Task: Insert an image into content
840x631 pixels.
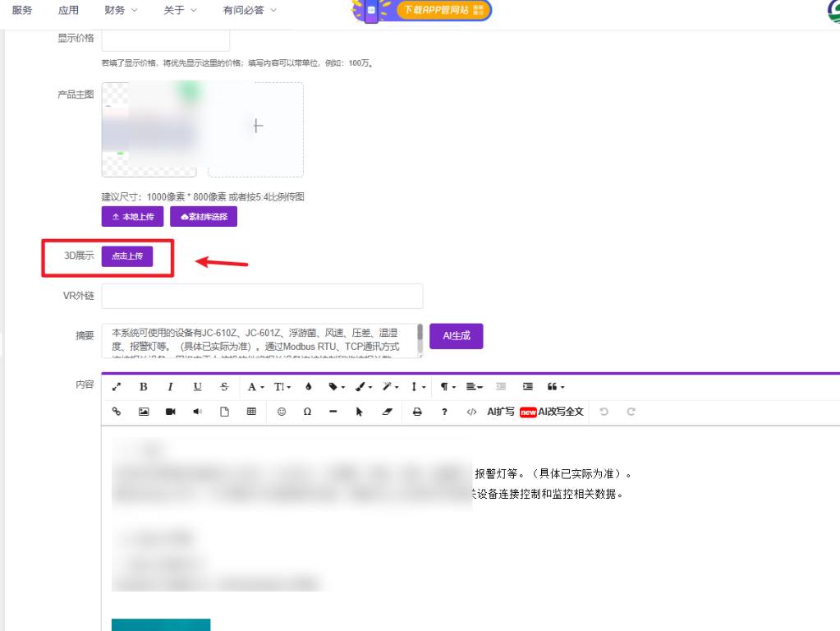Action: point(143,412)
